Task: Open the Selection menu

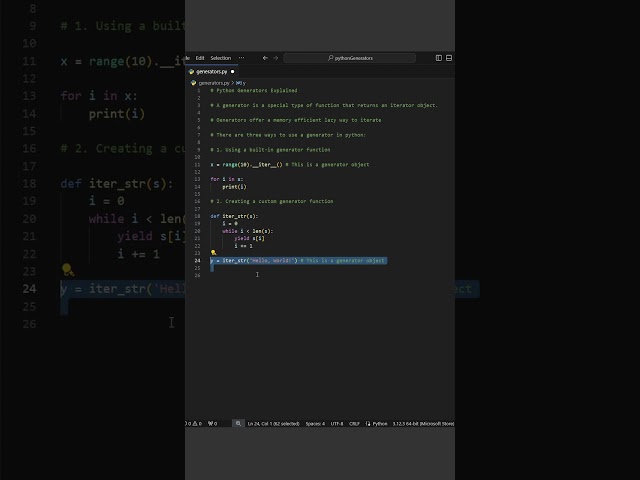Action: coord(221,58)
